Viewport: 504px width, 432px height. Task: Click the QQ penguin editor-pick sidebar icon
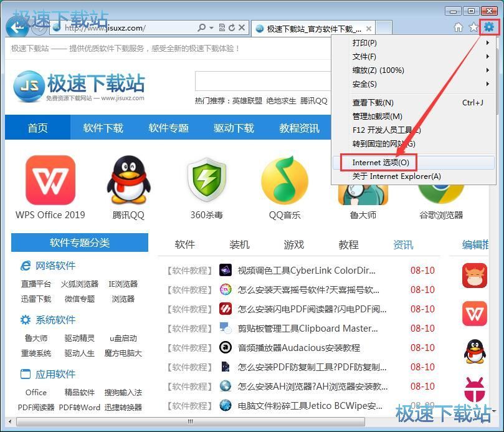(x=475, y=352)
